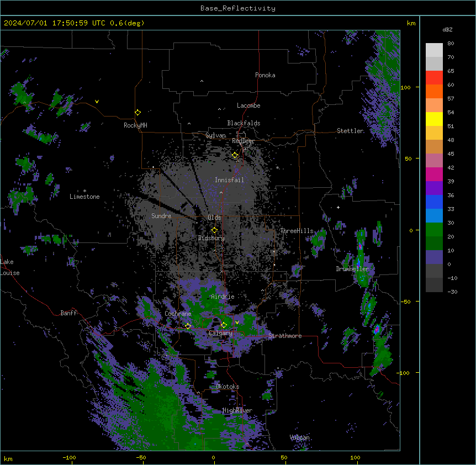
Task: Select the bright green 30-20 dBZ swatch
Action: [434, 230]
